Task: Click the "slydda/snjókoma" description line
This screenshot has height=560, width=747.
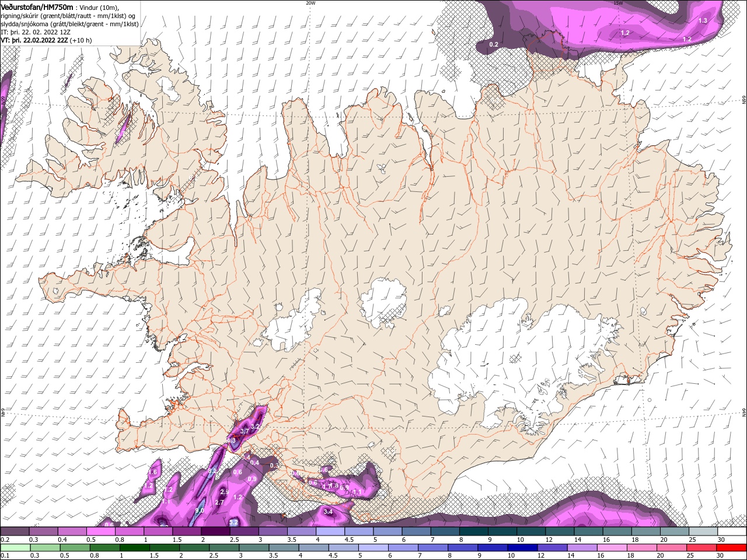Action: click(69, 24)
